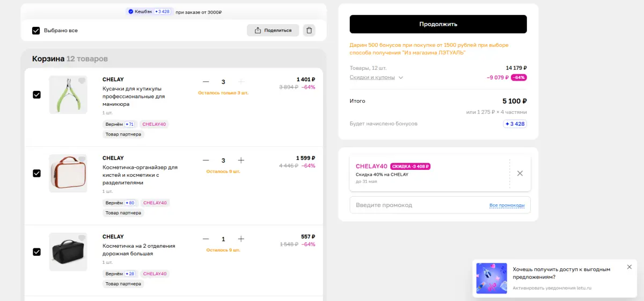The width and height of the screenshot is (644, 301).
Task: Click the Продолжить checkout button
Action: tap(438, 24)
